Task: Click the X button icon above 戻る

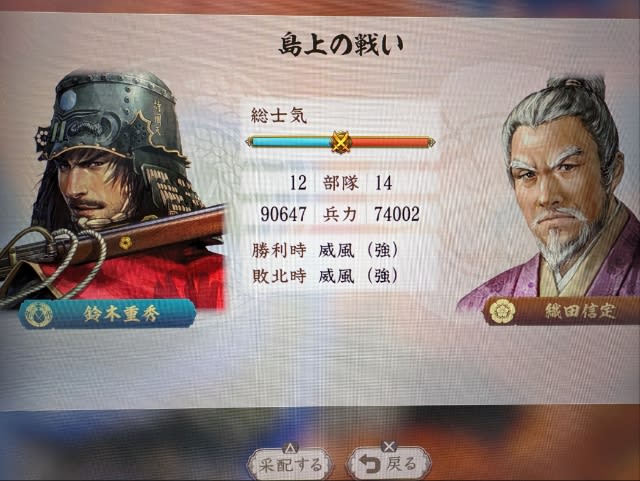Action: point(389,446)
